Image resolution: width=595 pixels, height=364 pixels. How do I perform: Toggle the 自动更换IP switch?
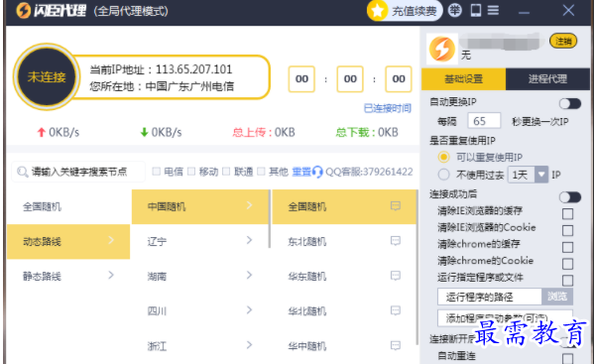tap(570, 103)
